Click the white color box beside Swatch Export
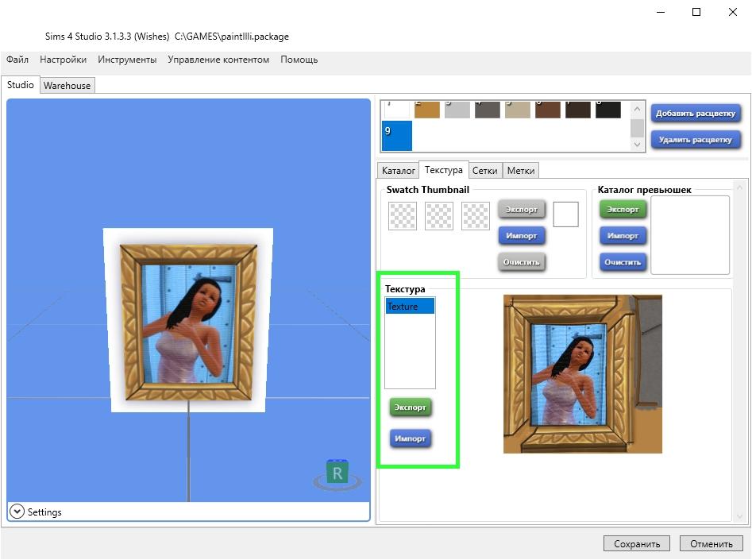752x560 pixels. (565, 214)
